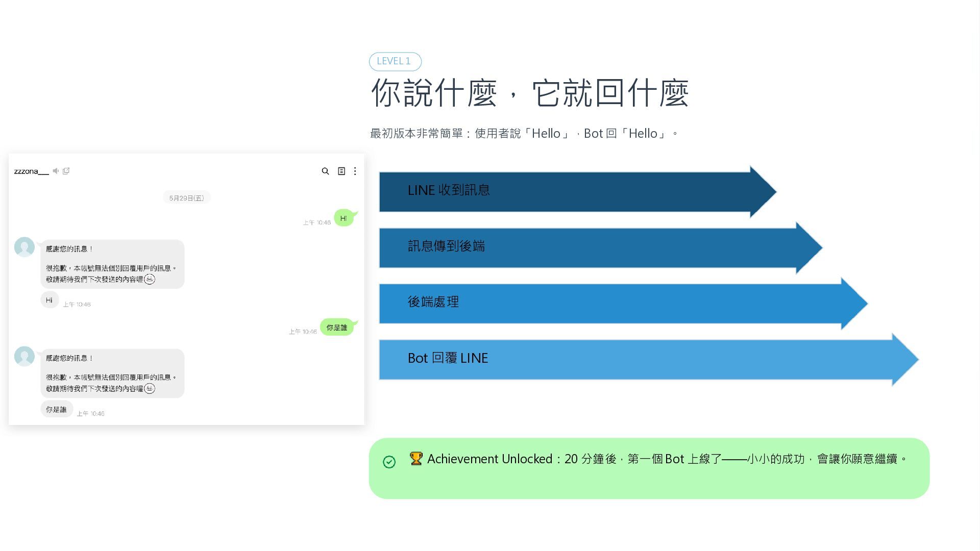Click the timestamp beside the grey Hi bubble
980x551 pixels.
[x=77, y=305]
